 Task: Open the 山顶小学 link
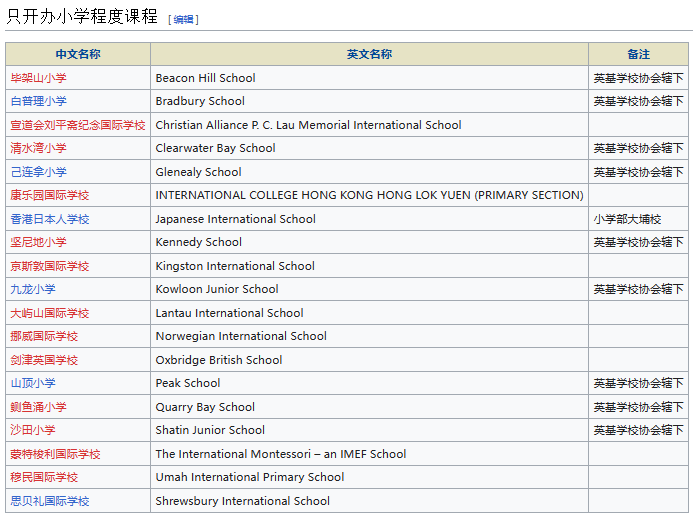click(x=33, y=383)
